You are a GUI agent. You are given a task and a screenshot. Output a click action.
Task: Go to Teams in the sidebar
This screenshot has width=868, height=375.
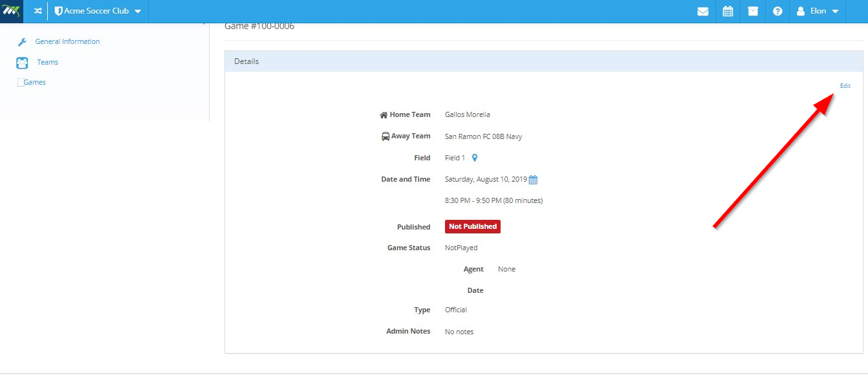47,62
